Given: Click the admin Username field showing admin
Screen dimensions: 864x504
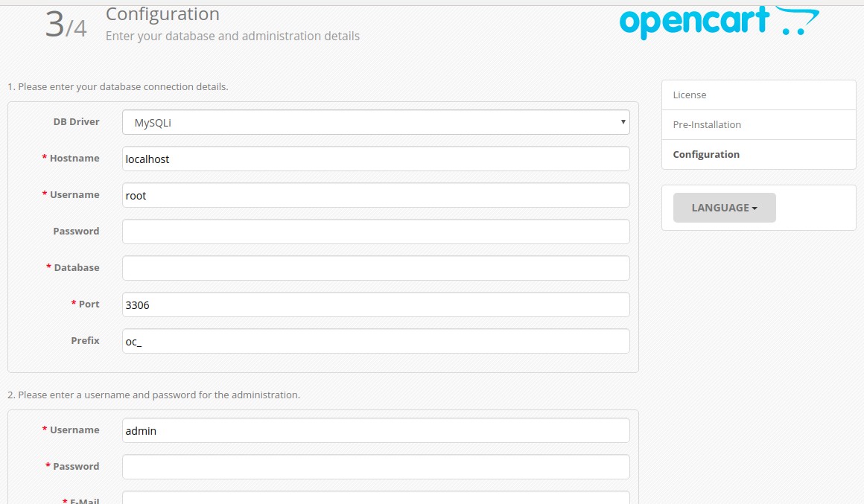Looking at the screenshot, I should (375, 430).
